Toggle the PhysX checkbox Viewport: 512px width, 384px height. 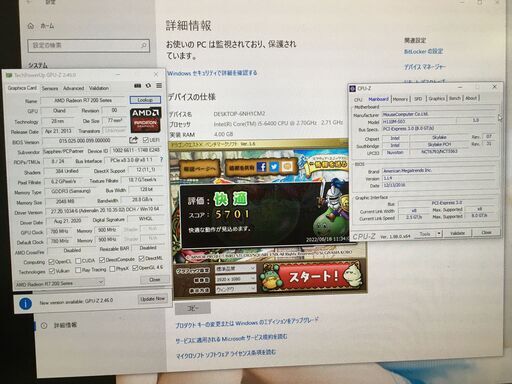pos(112,269)
